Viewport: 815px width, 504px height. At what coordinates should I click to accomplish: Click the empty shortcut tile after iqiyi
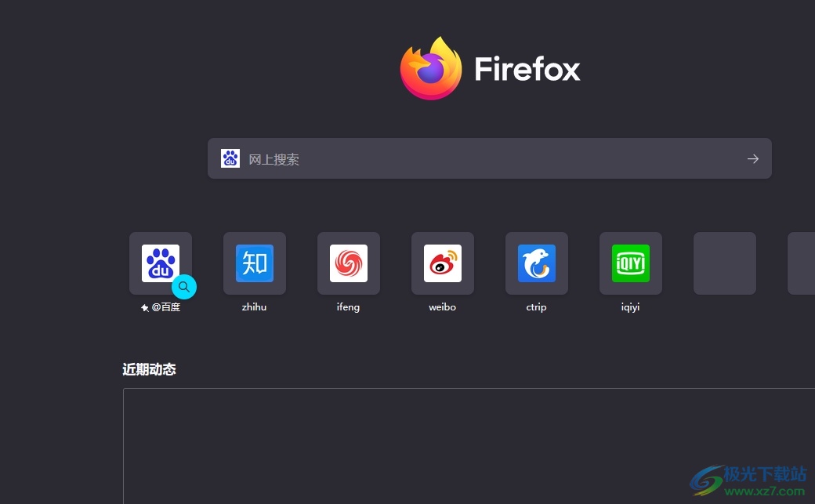tap(725, 263)
